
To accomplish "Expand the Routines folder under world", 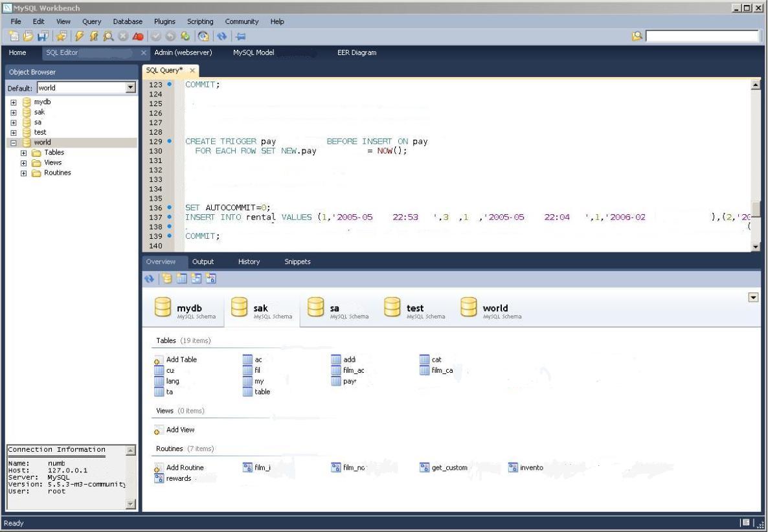I will click(23, 173).
